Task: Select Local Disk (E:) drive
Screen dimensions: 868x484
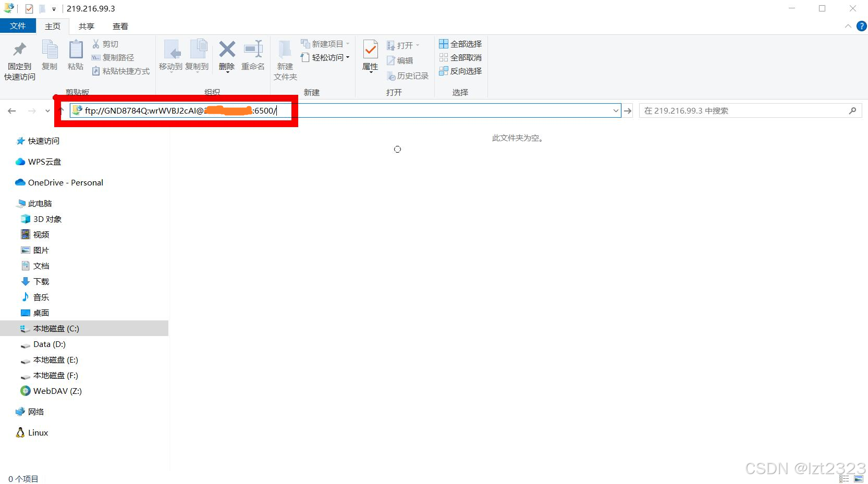Action: pyautogui.click(x=50, y=359)
